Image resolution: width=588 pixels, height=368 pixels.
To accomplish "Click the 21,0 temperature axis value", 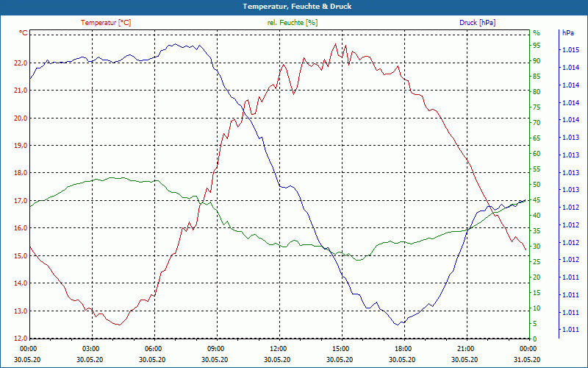I will (21, 91).
